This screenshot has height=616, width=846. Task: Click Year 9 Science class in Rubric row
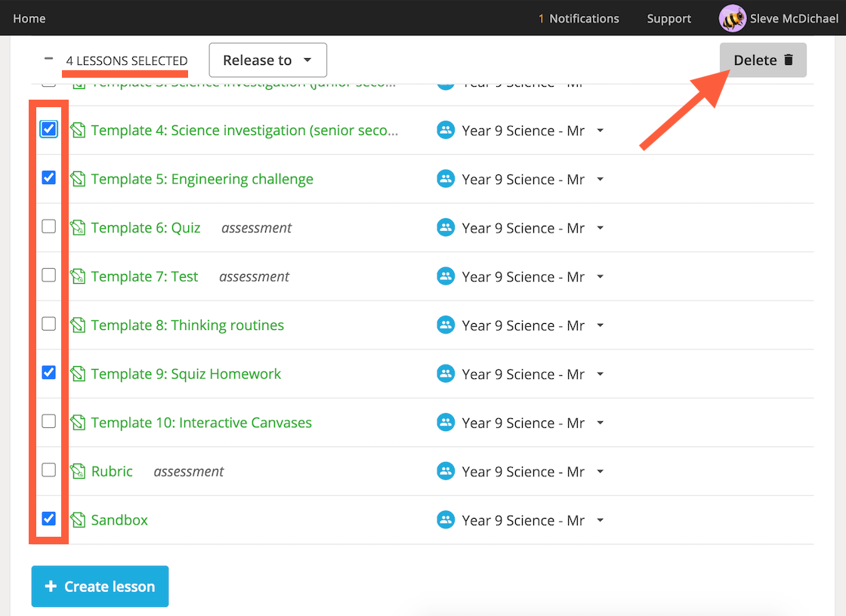(x=523, y=472)
